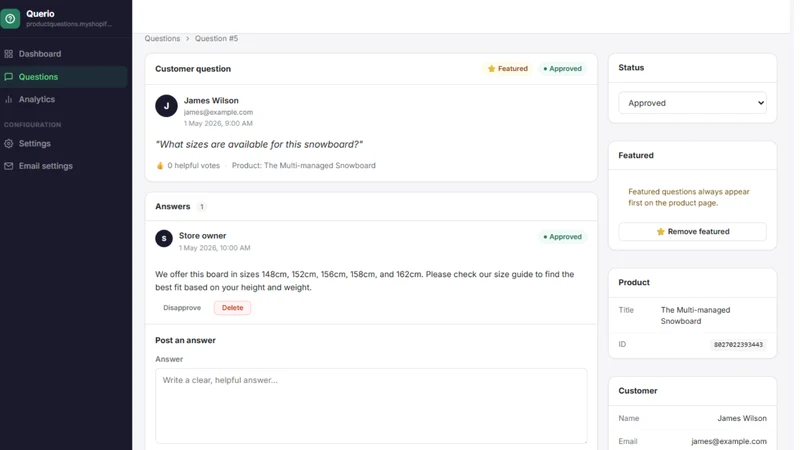Click the Email settings envelope icon
The height and width of the screenshot is (450, 800).
[x=9, y=166]
